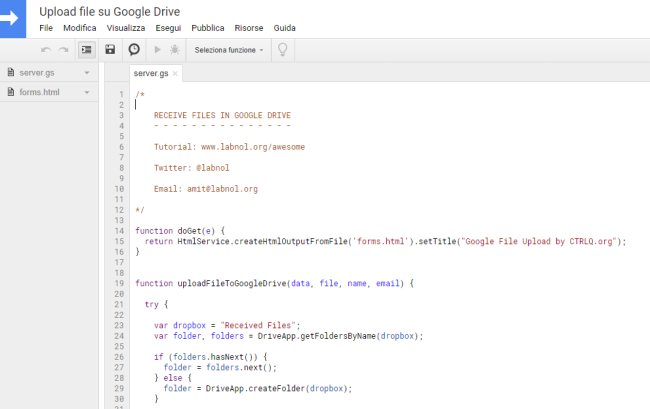Start debugging with the bug icon
The width and height of the screenshot is (650, 409).
click(x=175, y=49)
